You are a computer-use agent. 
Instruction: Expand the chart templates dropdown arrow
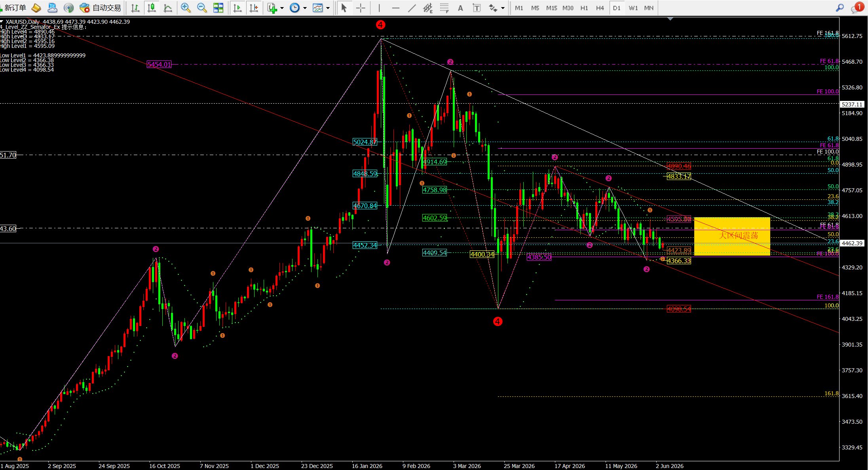click(328, 8)
